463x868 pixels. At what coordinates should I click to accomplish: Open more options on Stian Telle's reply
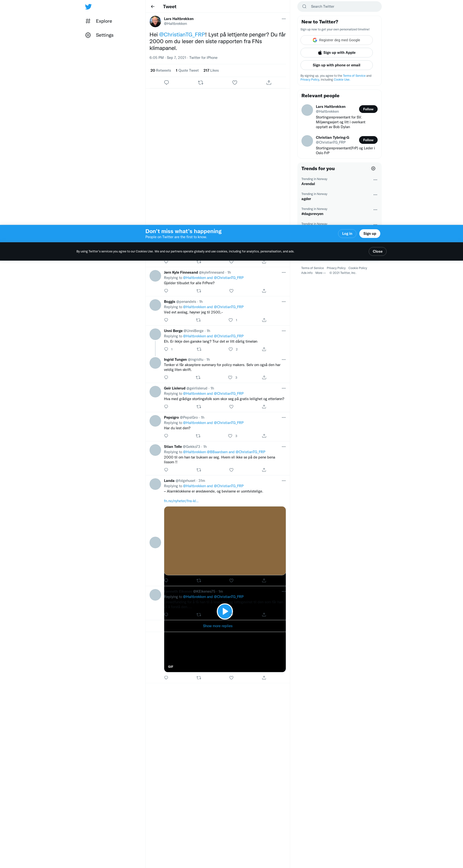284,446
